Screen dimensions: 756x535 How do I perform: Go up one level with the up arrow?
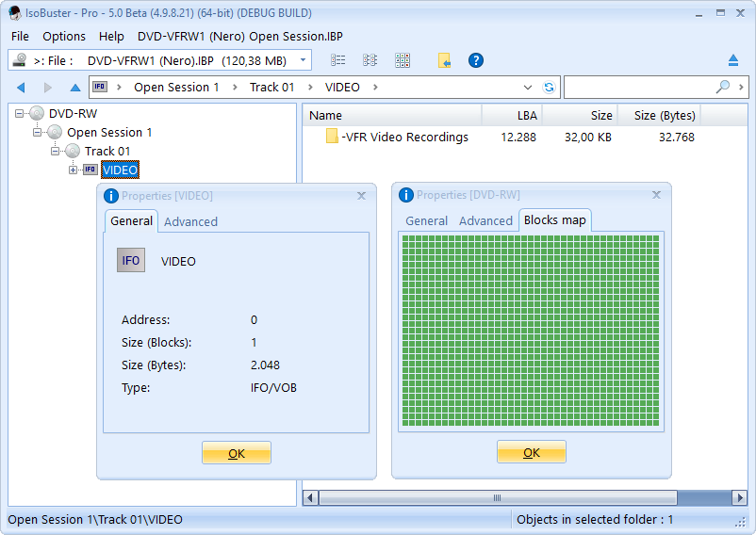tap(75, 88)
